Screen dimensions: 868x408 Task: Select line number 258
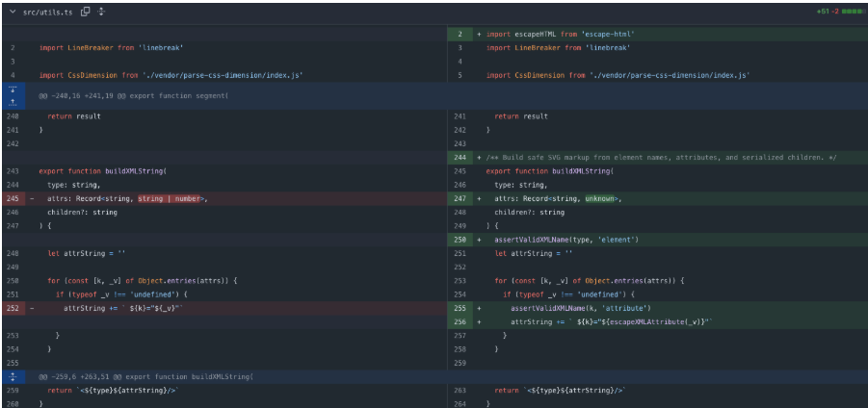(x=460, y=349)
